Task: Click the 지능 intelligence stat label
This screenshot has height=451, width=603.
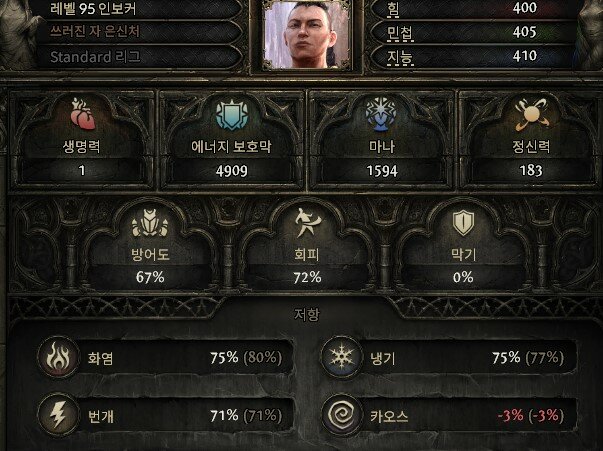Action: [400, 57]
